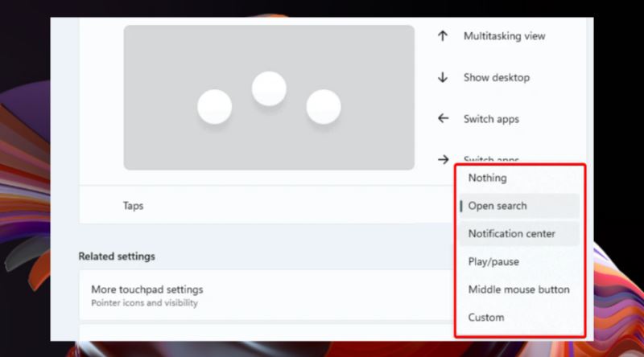644x357 pixels.
Task: Click the right arrow swipe gesture icon
Action: click(x=443, y=159)
